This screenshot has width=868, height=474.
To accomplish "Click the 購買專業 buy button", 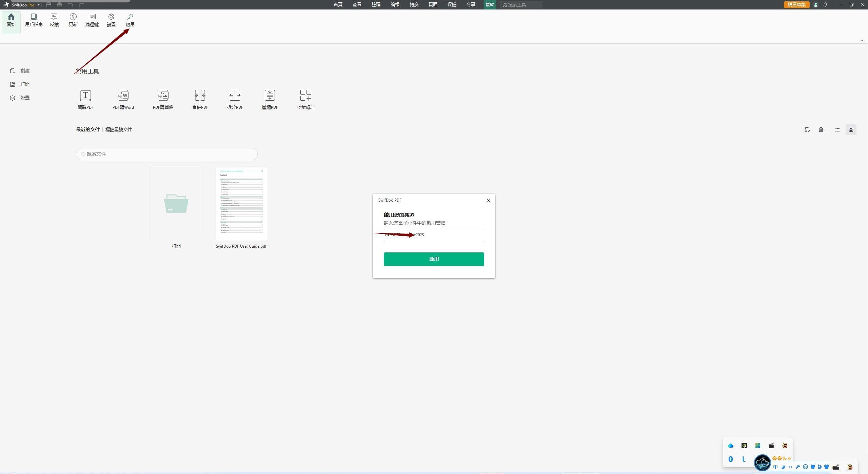I will (796, 5).
